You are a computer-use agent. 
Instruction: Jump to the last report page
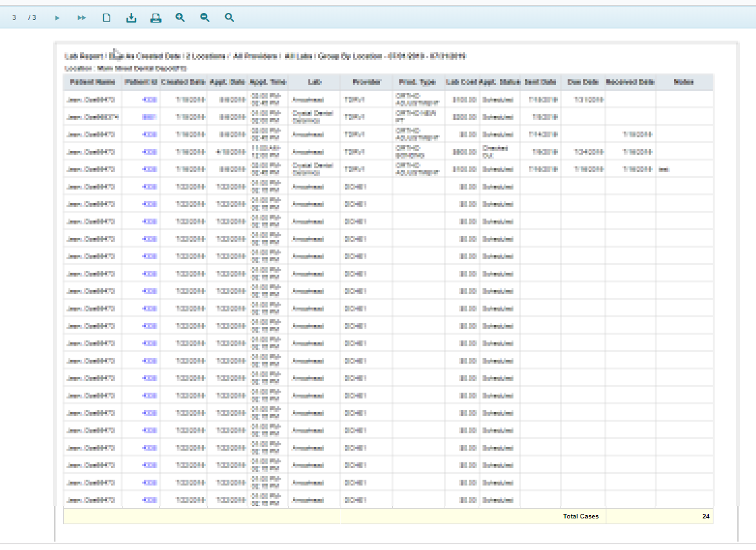coord(81,18)
